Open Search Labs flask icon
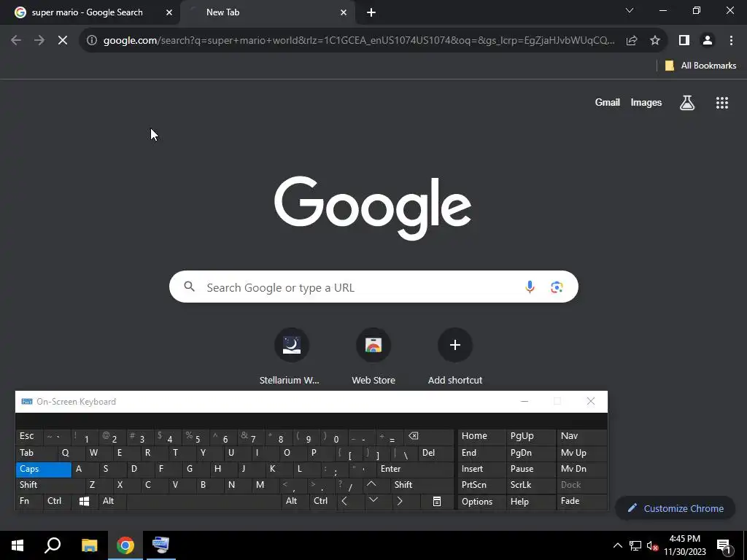The height and width of the screenshot is (560, 747). pyautogui.click(x=687, y=102)
